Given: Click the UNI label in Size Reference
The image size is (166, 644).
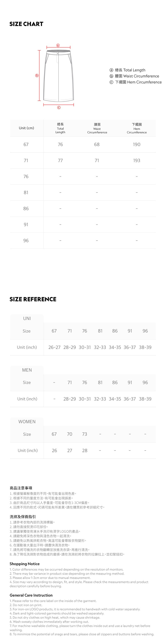Looking at the screenshot, I should (x=27, y=318).
